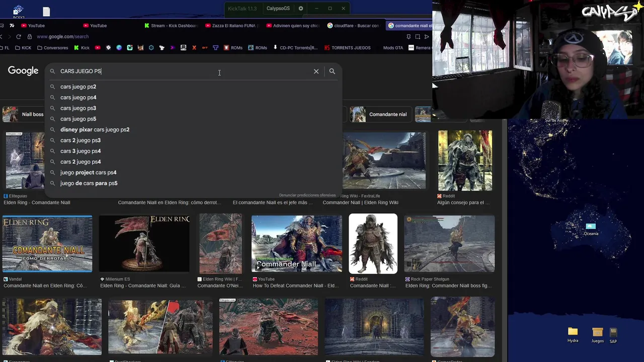
Task: Click the 'Niall boss' filter chip
Action: pyautogui.click(x=24, y=114)
